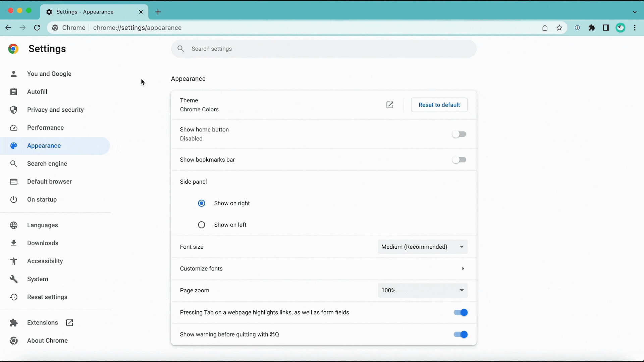Screen dimensions: 644x362
Task: Open a new tab with plus icon
Action: tap(158, 12)
